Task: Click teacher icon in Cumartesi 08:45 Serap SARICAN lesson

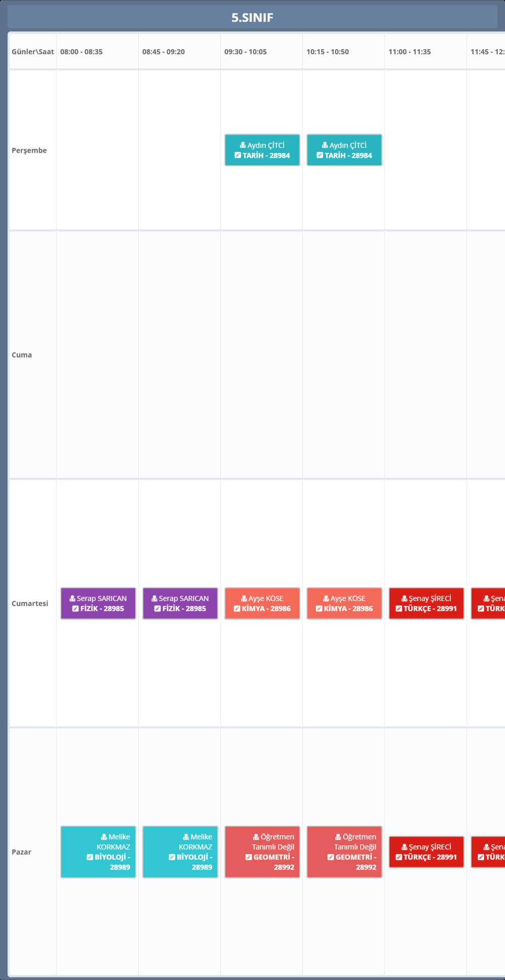Action: (x=154, y=598)
